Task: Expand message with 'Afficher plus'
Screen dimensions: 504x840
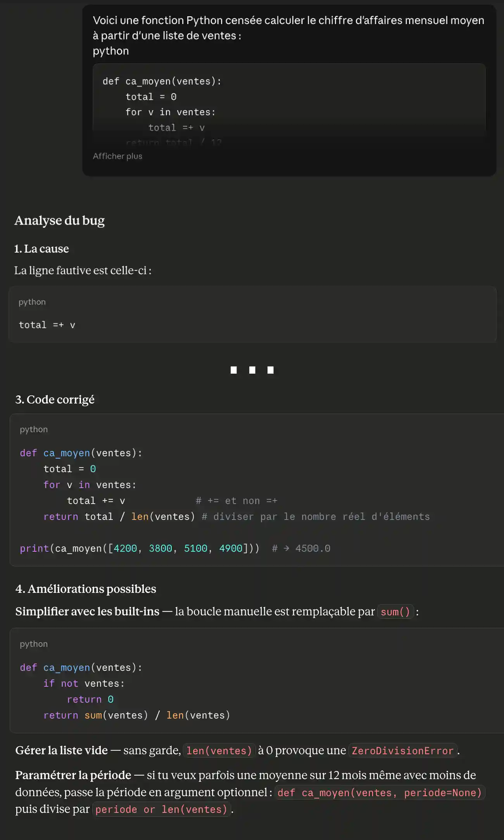Action: coord(117,156)
